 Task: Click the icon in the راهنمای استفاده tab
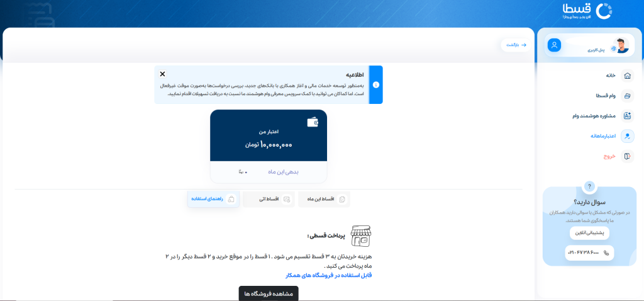tap(231, 199)
